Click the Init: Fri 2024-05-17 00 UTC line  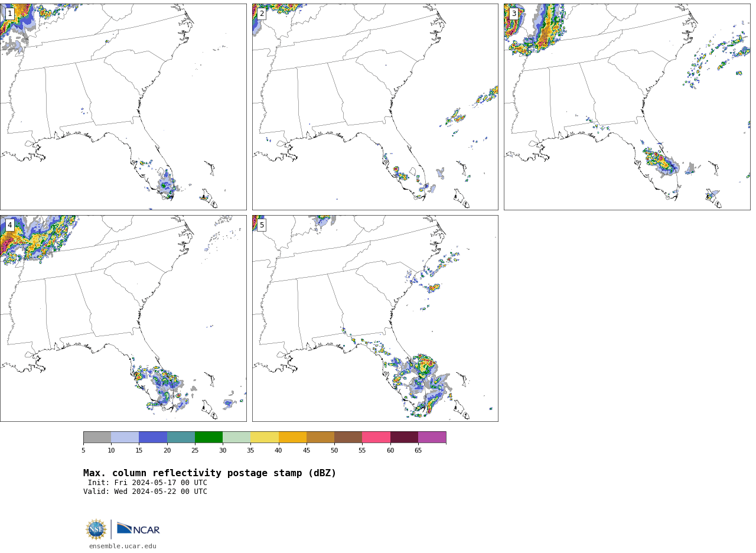148,483
